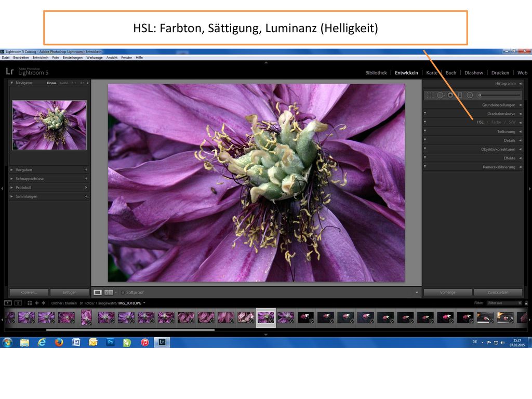Select the highlighted filmstrip thumbnail
Image resolution: width=532 pixels, height=399 pixels.
click(x=266, y=318)
